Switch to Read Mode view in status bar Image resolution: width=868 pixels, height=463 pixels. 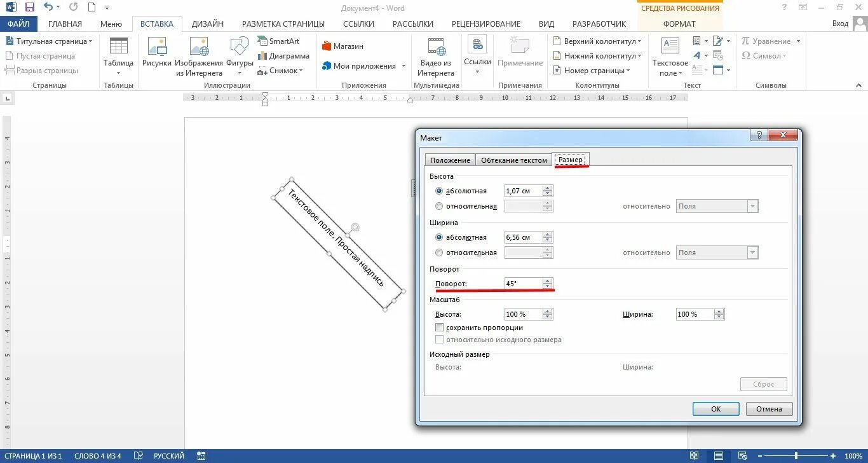click(x=695, y=455)
